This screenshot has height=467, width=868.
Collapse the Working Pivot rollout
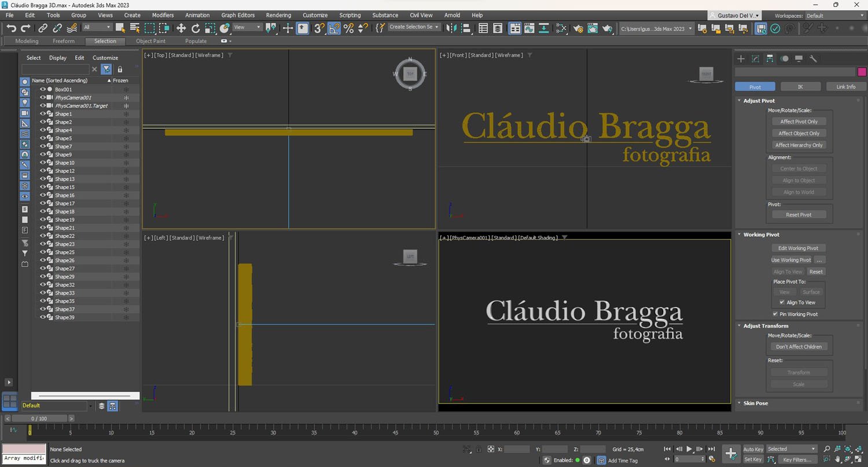point(761,234)
